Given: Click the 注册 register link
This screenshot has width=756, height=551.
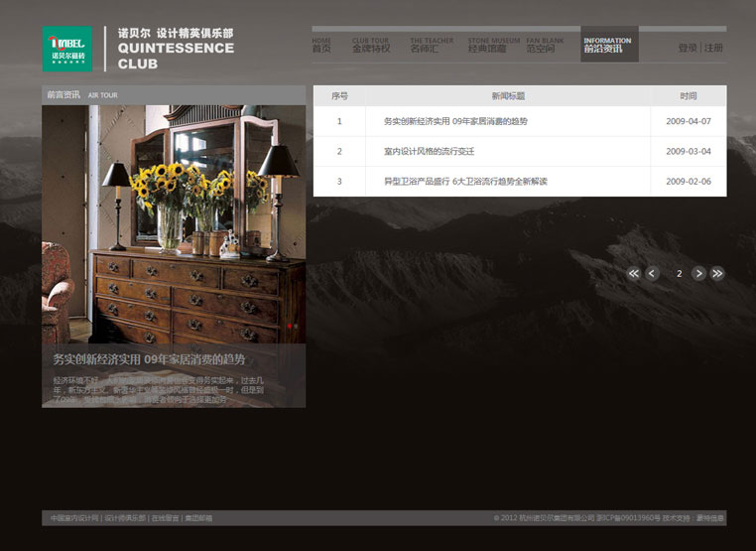Looking at the screenshot, I should 714,48.
